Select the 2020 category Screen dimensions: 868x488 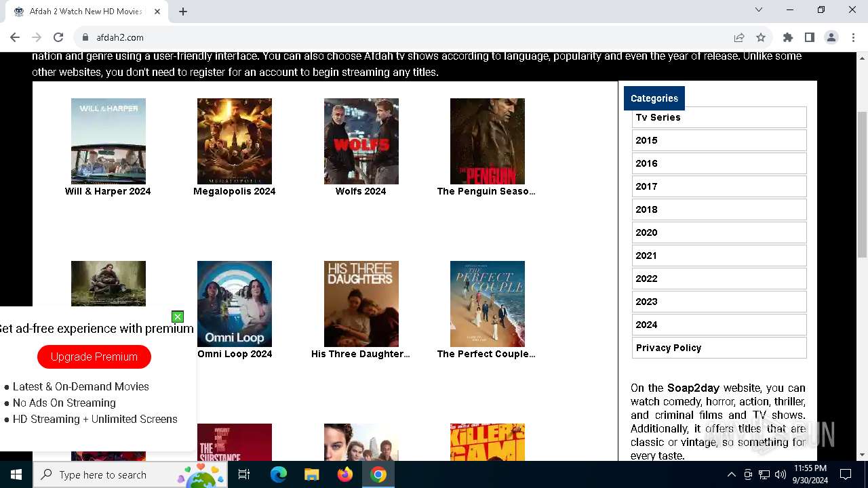pos(719,232)
